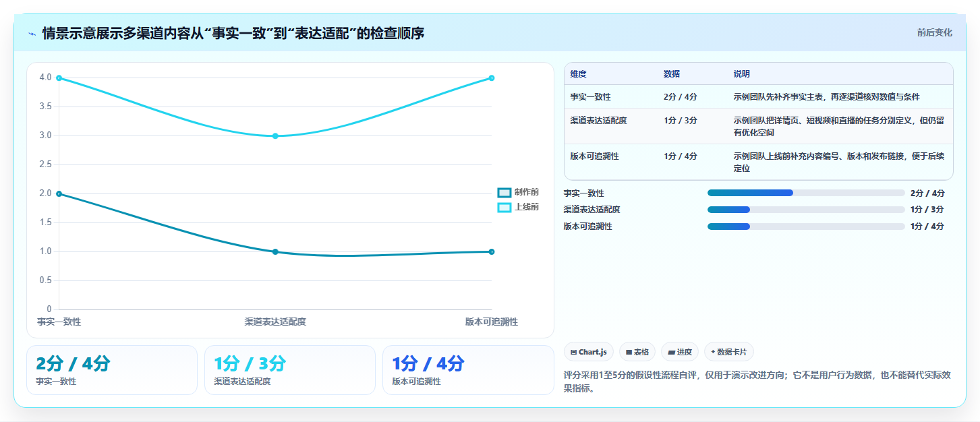This screenshot has height=422, width=980.
Task: Click the 制作前 data point at 版本可追溯性
Action: point(491,252)
